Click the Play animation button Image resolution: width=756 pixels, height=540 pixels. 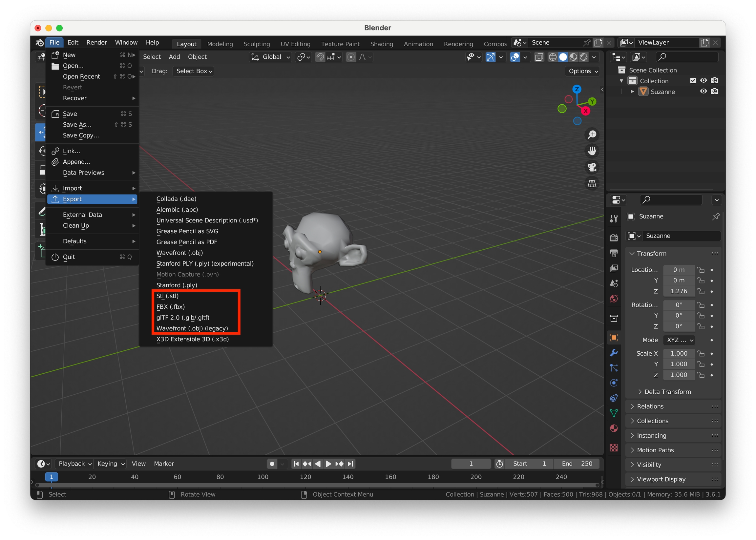[x=328, y=464]
